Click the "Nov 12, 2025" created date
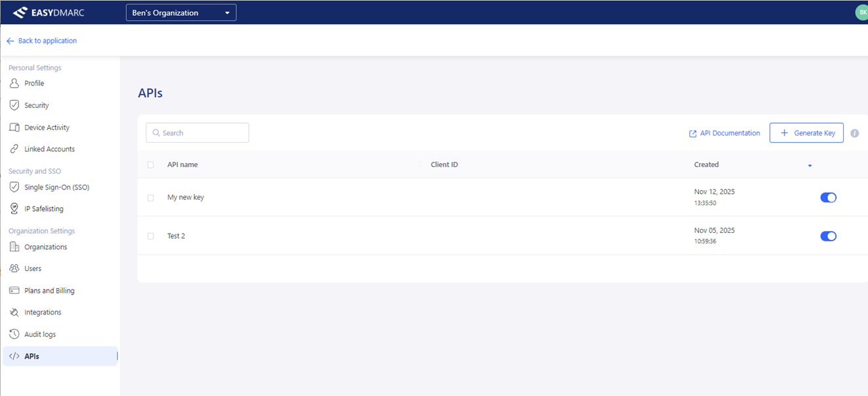Image resolution: width=868 pixels, height=396 pixels. (714, 192)
